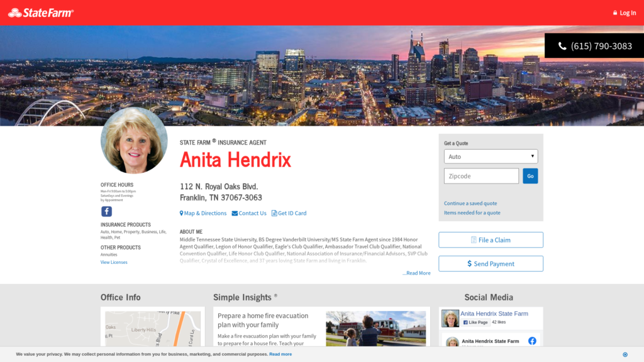
Task: Expand About Me with Read More
Action: (417, 273)
